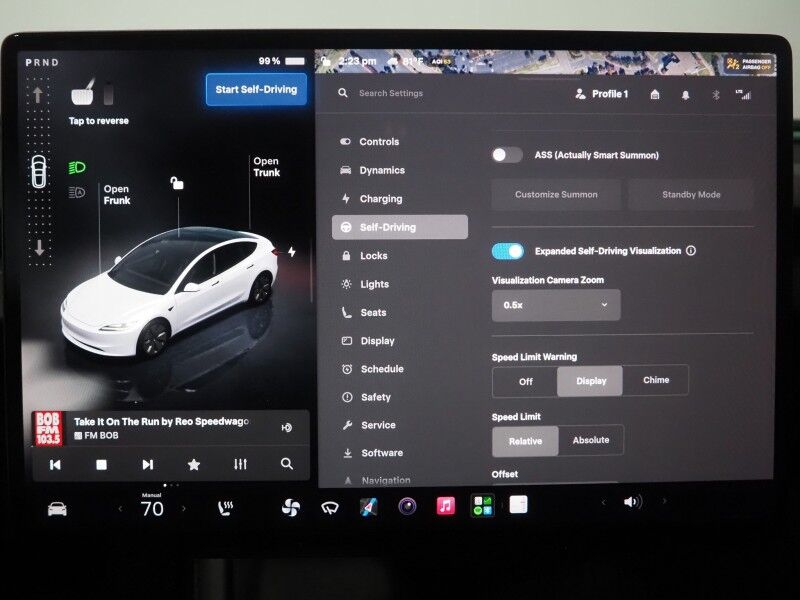Open Dynamics settings section
The image size is (800, 600).
point(401,170)
